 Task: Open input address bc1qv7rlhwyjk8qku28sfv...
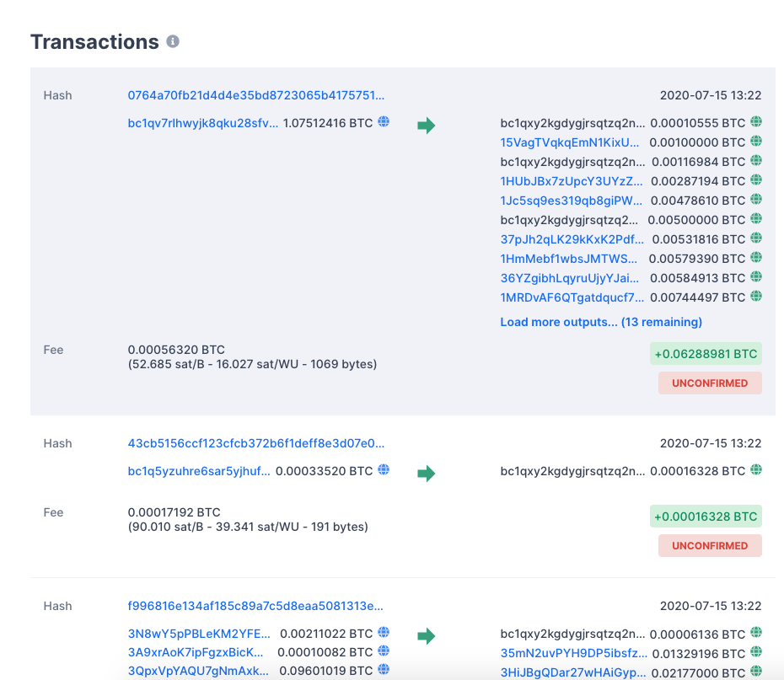coord(202,123)
